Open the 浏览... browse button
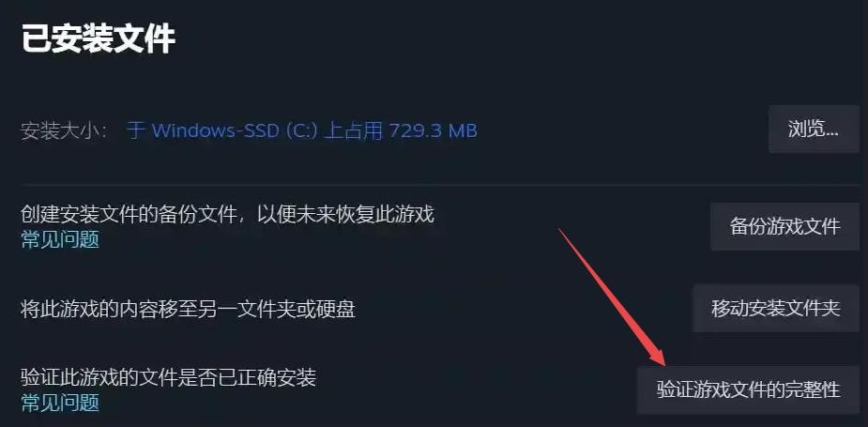Screen dimensions: 868x427 pyautogui.click(x=814, y=130)
